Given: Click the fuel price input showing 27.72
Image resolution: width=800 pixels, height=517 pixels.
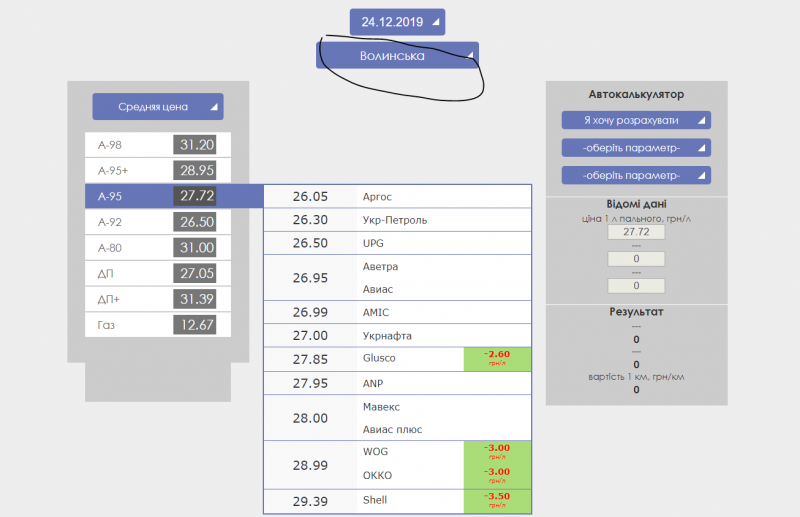Looking at the screenshot, I should tap(636, 232).
